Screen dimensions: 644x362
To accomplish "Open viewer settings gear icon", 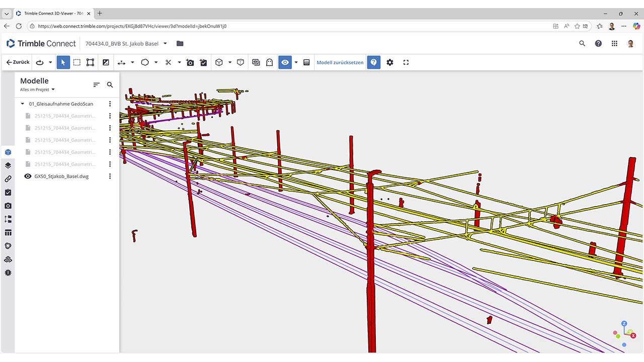I will (x=390, y=62).
